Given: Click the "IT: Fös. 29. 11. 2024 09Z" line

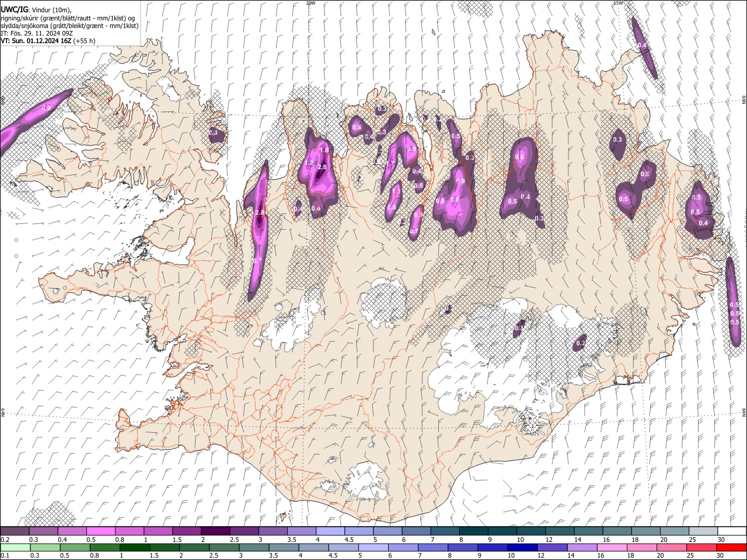Looking at the screenshot, I should (x=37, y=33).
